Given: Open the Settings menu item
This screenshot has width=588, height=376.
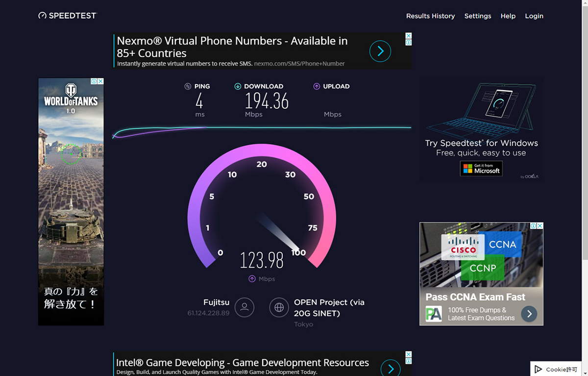Looking at the screenshot, I should click(x=478, y=16).
